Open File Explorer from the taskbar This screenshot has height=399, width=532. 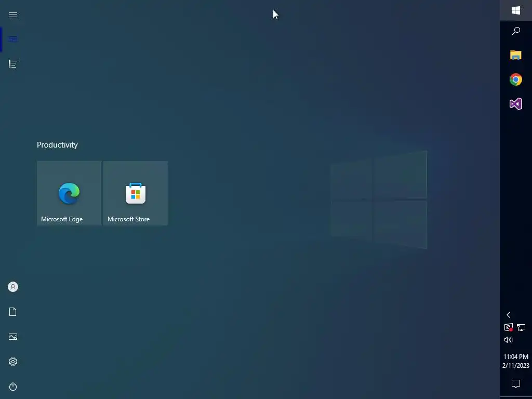click(516, 55)
